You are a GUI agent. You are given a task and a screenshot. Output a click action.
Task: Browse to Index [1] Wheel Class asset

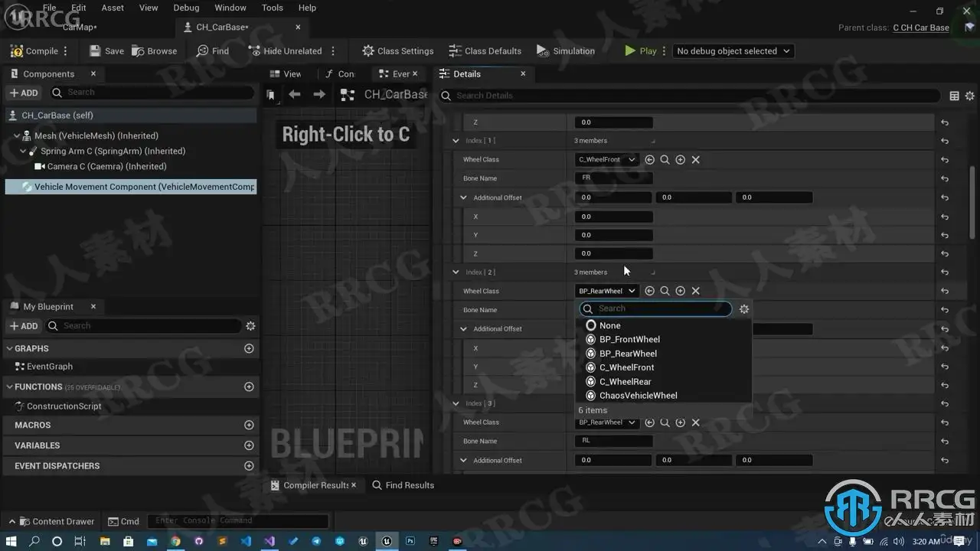click(665, 160)
